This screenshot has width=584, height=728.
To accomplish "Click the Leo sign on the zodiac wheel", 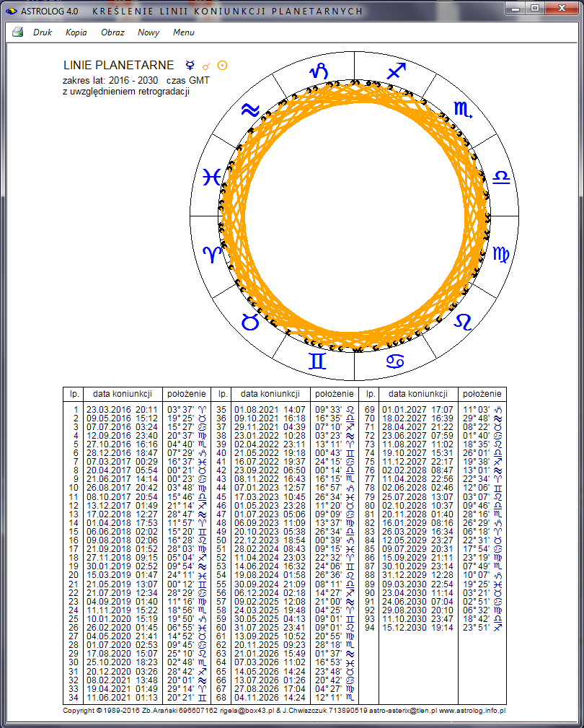I will [463, 321].
